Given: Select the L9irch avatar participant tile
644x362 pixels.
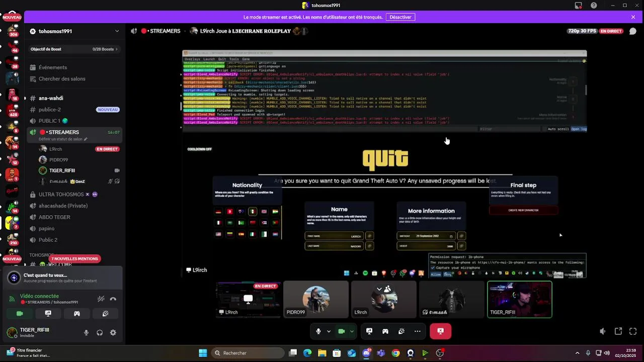Looking at the screenshot, I should (384, 299).
